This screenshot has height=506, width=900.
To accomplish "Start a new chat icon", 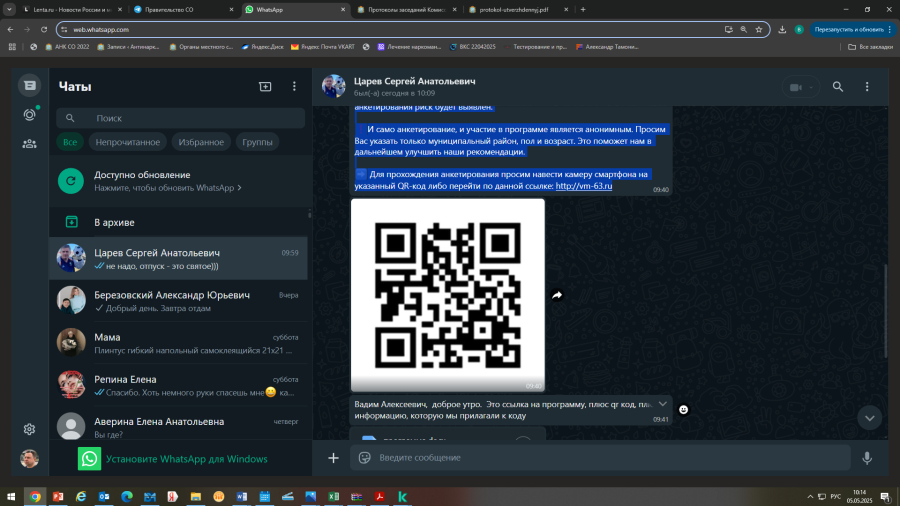I will click(x=265, y=86).
